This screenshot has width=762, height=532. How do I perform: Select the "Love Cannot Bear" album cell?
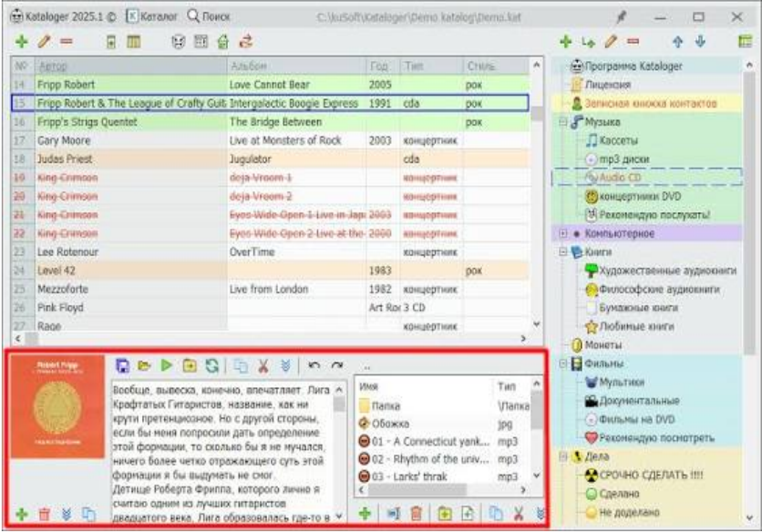(x=296, y=85)
